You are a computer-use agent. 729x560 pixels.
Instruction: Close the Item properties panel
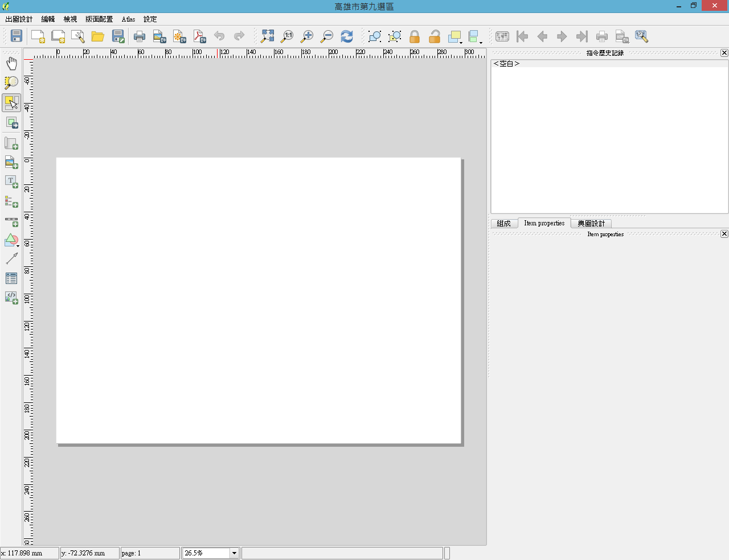click(724, 234)
